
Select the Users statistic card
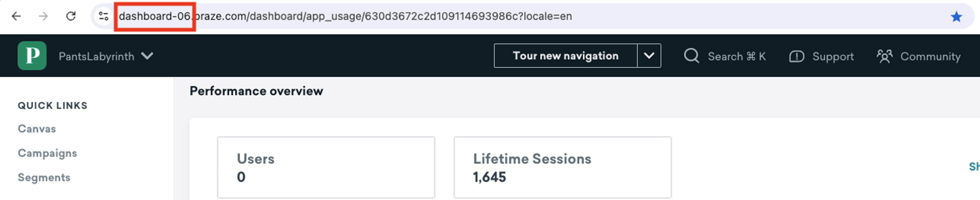pos(326,167)
